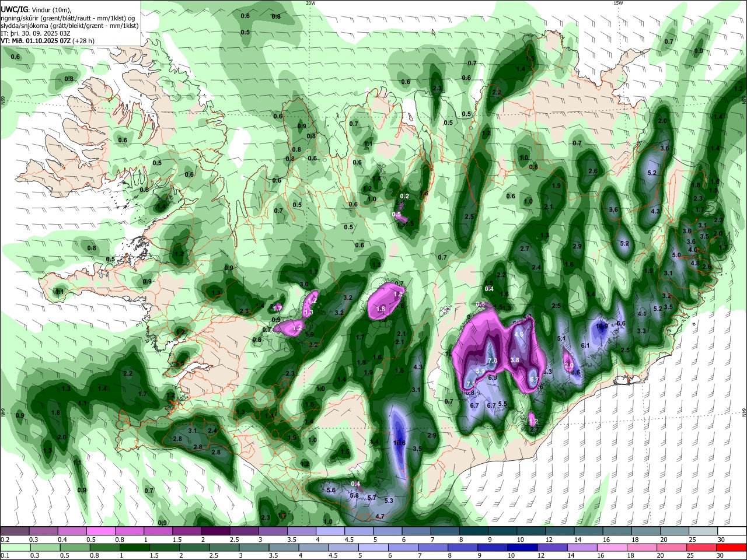Click the map value '7.8' in the purple area
Screen dimensions: 747x560
pyautogui.click(x=492, y=361)
